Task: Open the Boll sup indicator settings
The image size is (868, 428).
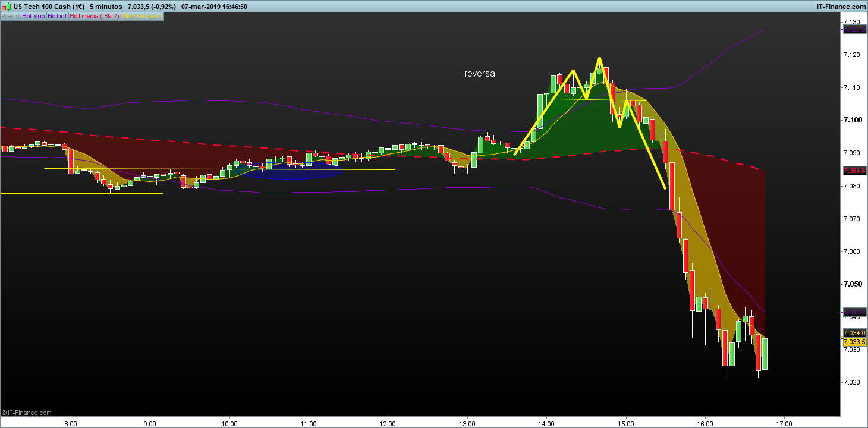Action: coord(33,17)
